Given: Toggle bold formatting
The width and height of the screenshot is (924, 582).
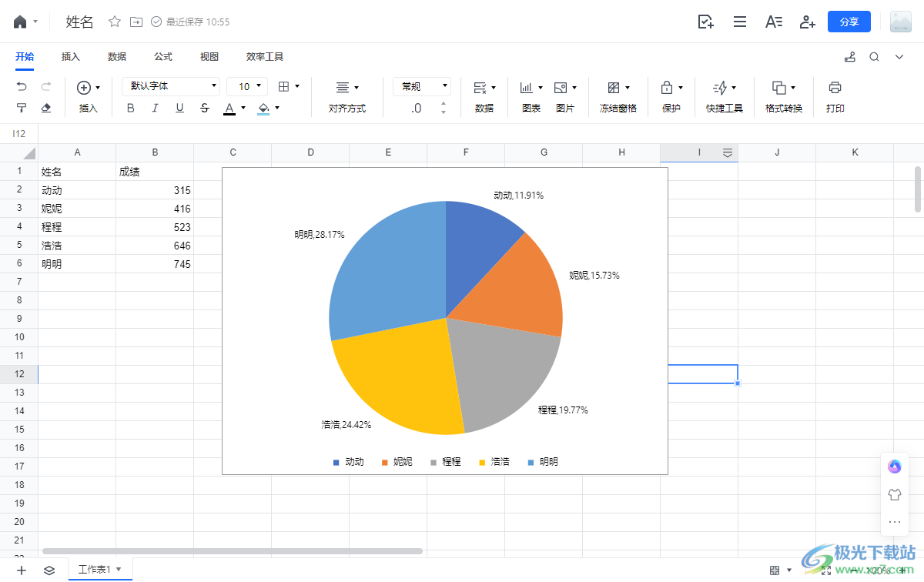Looking at the screenshot, I should coord(130,109).
